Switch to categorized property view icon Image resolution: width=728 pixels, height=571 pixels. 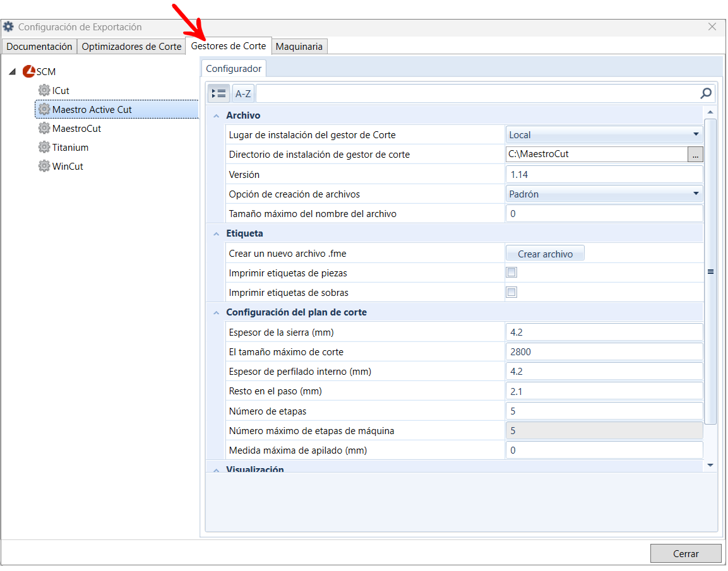point(218,94)
